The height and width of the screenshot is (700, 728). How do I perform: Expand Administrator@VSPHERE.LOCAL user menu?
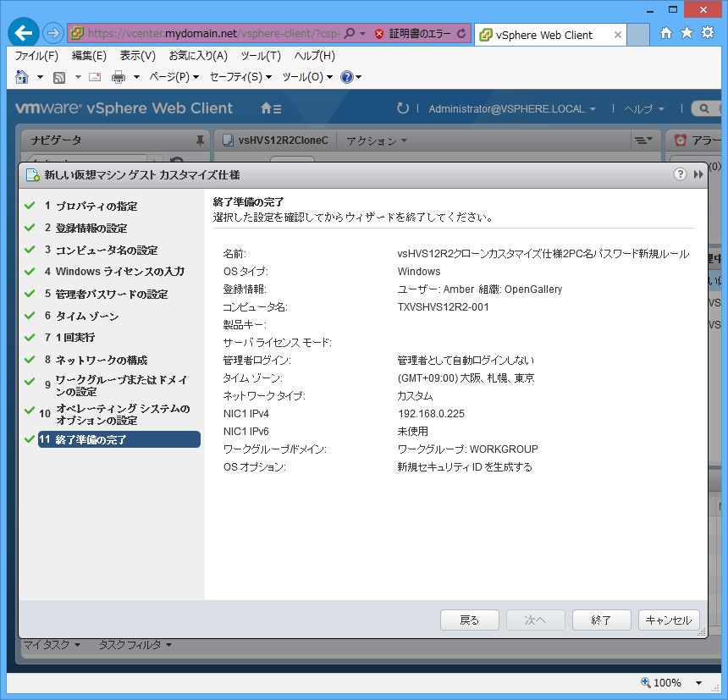click(512, 109)
